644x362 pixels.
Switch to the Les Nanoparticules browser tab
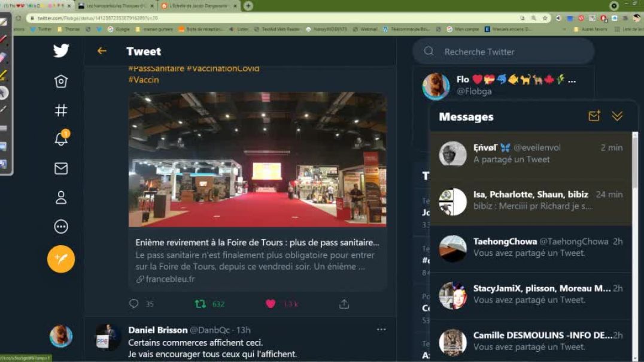(x=116, y=6)
